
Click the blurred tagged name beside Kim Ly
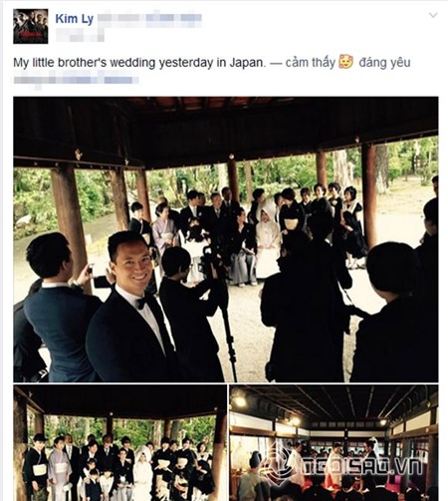[x=149, y=19]
